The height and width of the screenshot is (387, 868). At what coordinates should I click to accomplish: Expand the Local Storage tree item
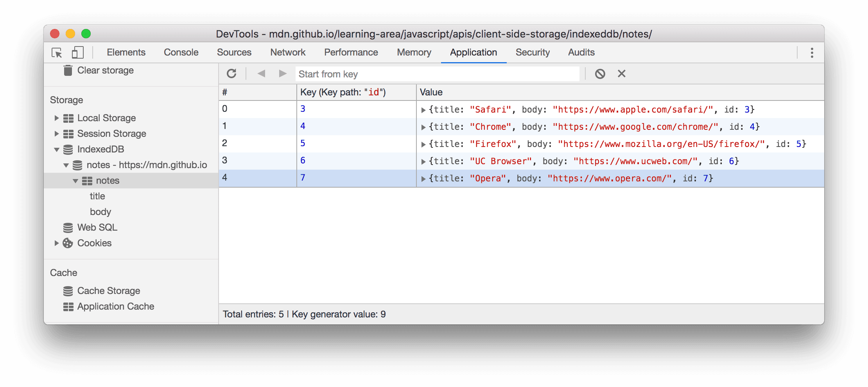57,118
